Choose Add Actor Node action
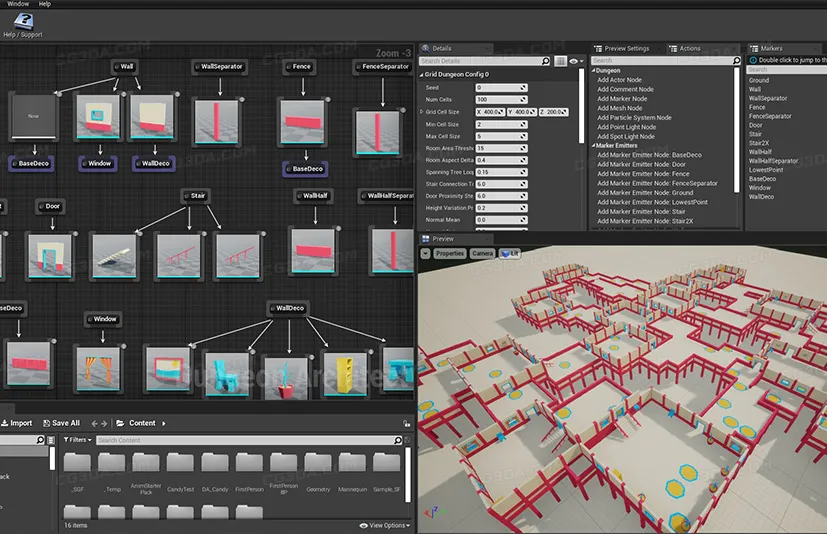Screen dimensions: 827x534 [619, 80]
